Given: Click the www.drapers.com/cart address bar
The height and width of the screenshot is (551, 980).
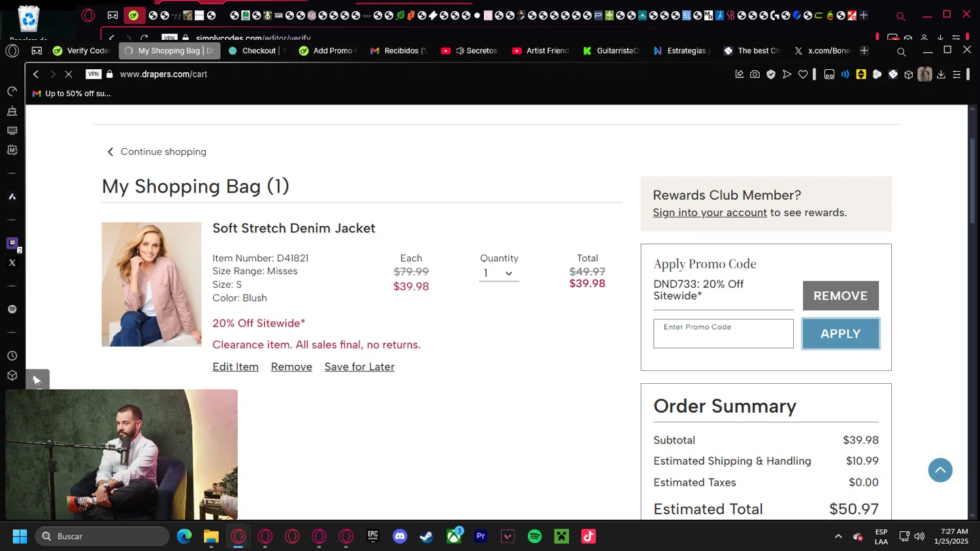Looking at the screenshot, I should point(163,74).
